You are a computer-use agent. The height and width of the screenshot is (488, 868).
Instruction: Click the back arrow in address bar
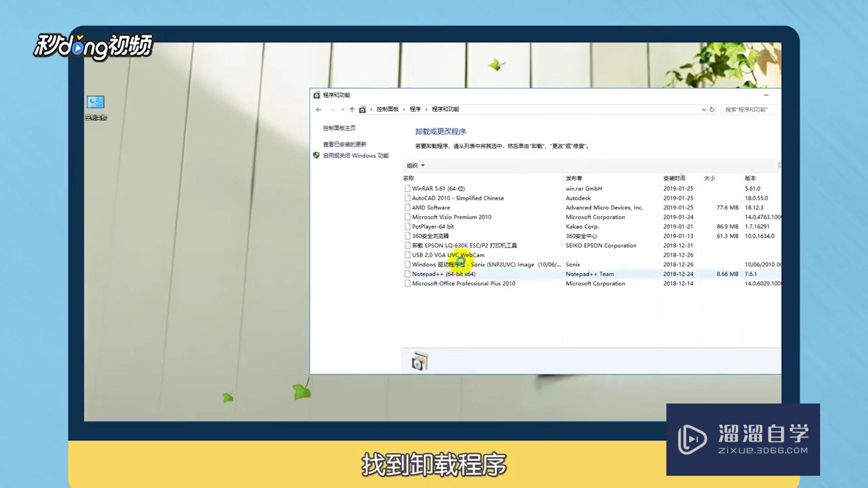click(319, 109)
